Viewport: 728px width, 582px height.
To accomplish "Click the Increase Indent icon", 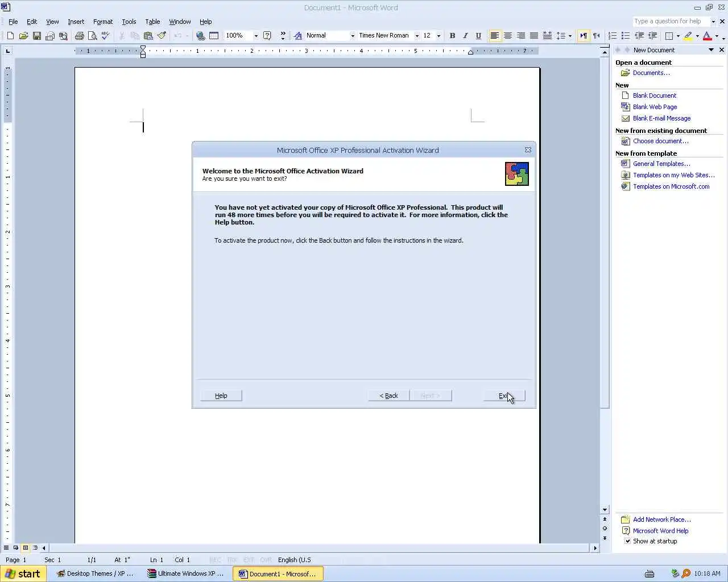I will (x=652, y=36).
